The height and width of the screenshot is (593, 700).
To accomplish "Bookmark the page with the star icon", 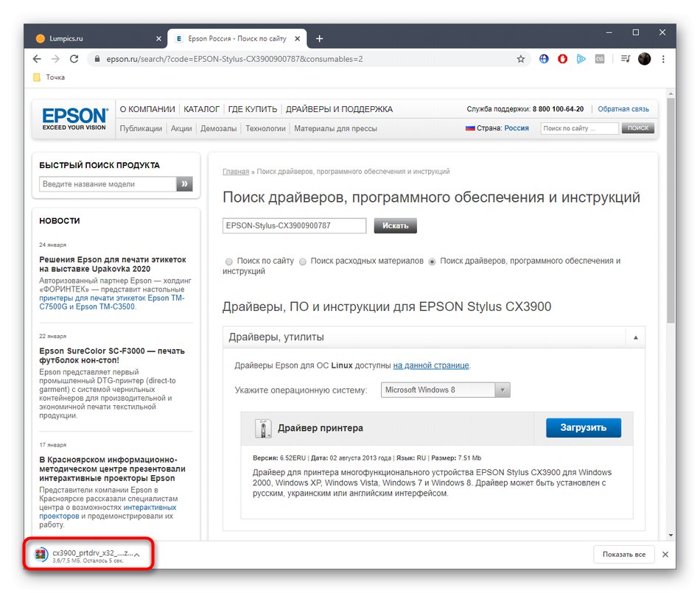I will [x=521, y=58].
